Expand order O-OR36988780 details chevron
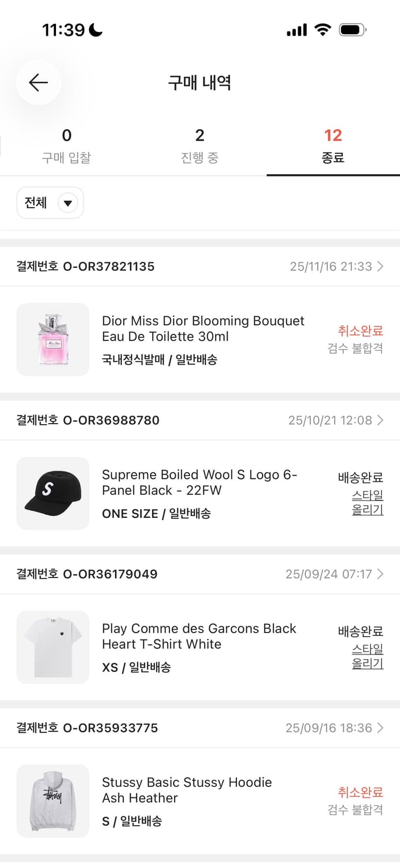400x868 pixels. 380,420
